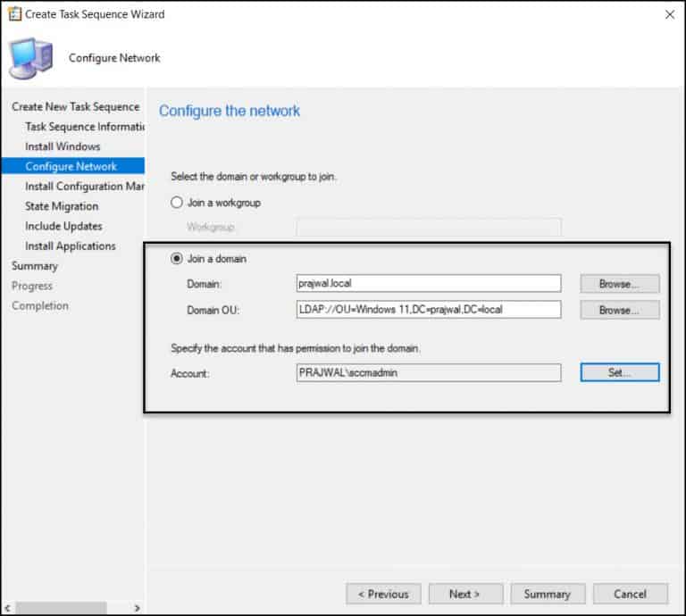The width and height of the screenshot is (686, 616).
Task: Browse for the Domain OU
Action: [x=620, y=310]
